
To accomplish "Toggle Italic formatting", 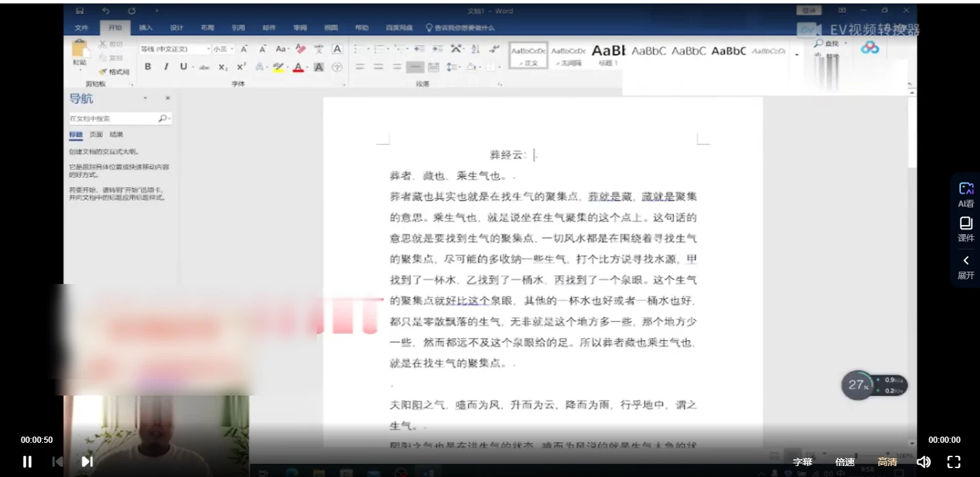I will (166, 67).
